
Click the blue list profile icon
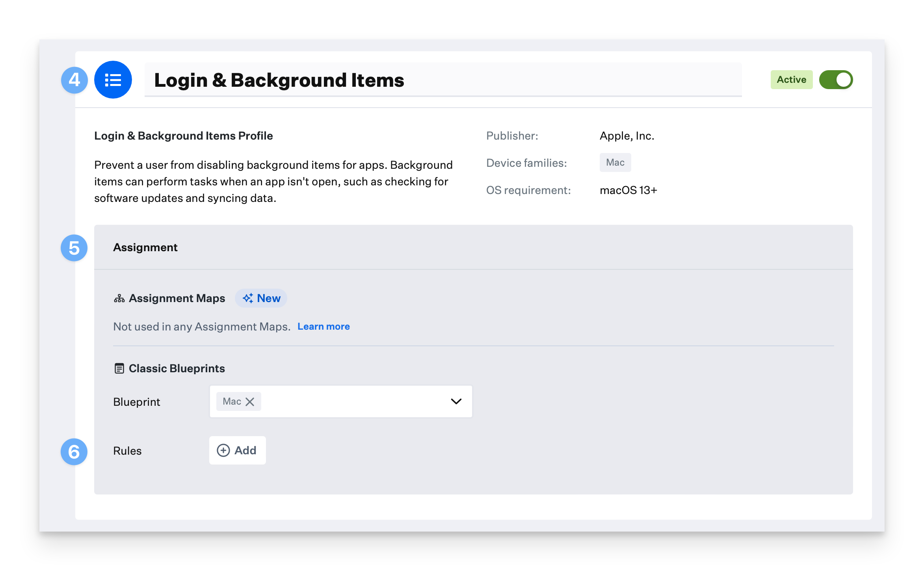(113, 80)
